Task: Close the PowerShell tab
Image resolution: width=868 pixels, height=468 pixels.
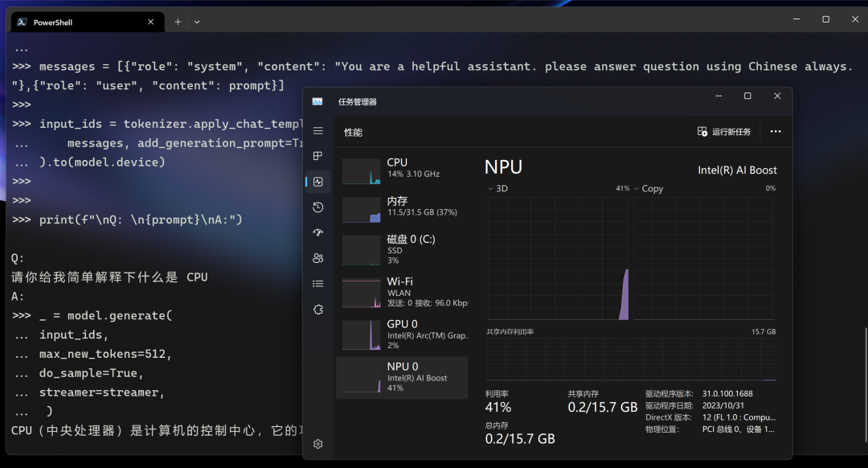Action: (150, 23)
